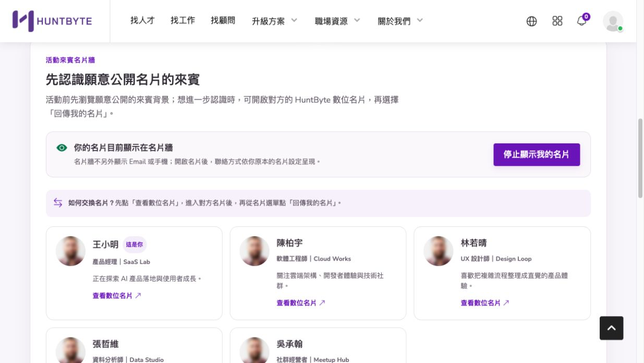644x363 pixels.
Task: Click 王小明's profile photo
Action: (70, 251)
